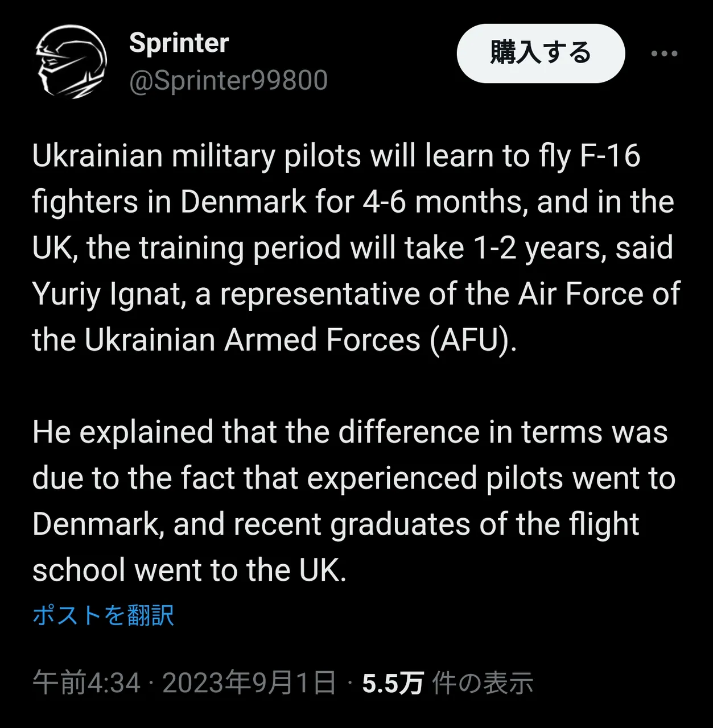Click the 5.5万 view count number

click(393, 682)
